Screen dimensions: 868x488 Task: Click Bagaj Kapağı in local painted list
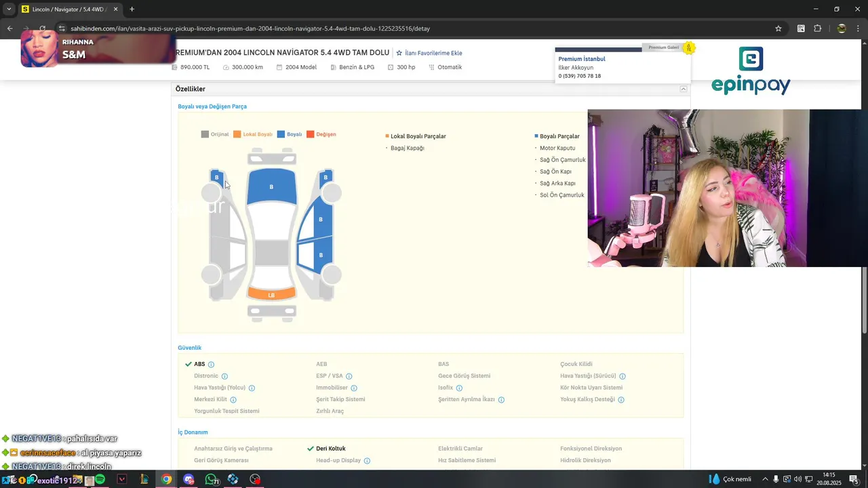(x=407, y=148)
